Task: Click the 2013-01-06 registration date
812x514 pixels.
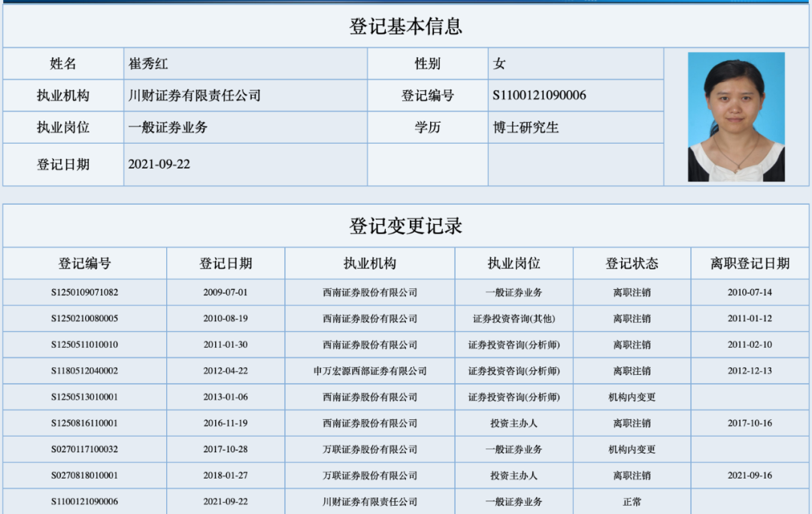Action: pos(226,397)
